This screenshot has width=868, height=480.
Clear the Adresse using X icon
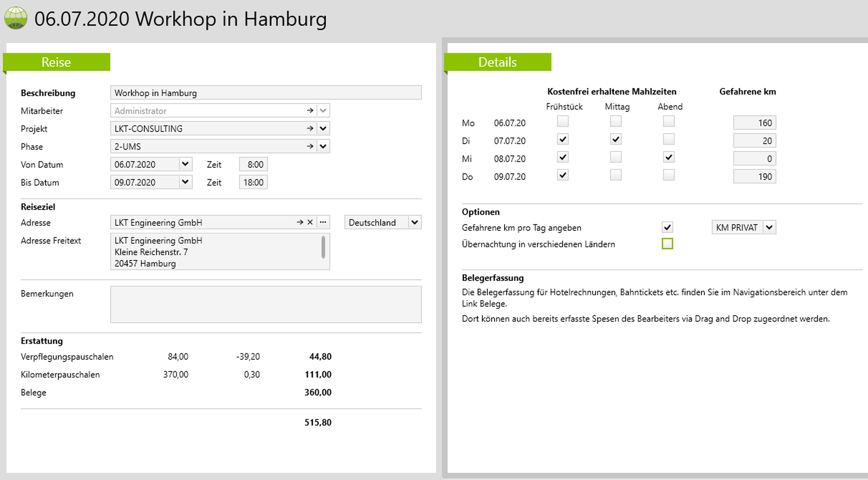[x=310, y=222]
